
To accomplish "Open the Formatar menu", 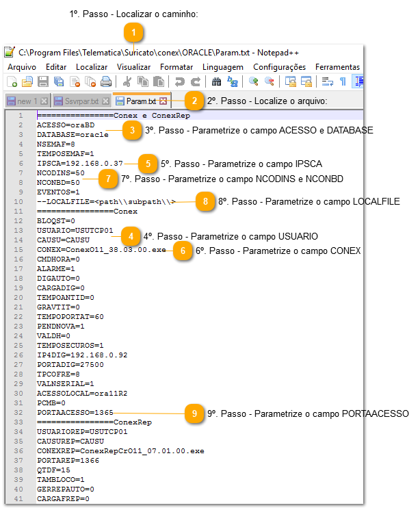I will click(176, 67).
